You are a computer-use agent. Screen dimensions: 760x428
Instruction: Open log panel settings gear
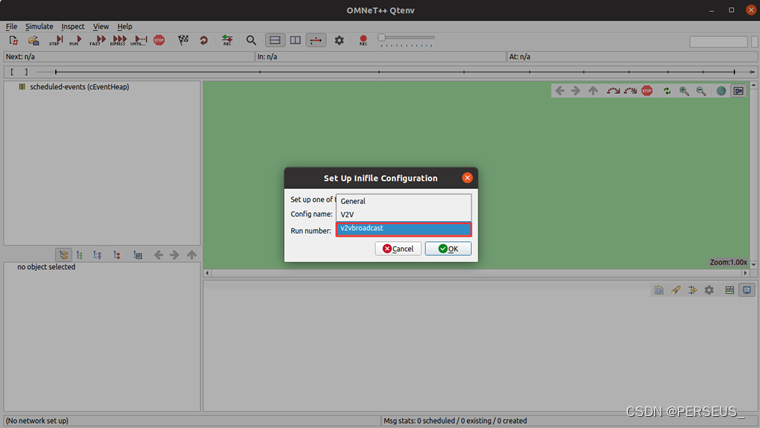709,290
